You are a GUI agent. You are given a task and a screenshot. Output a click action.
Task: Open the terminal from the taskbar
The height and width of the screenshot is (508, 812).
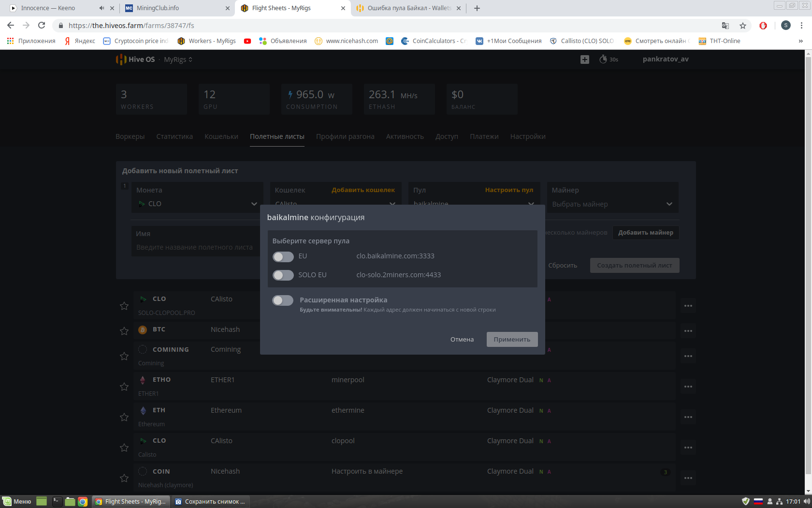(57, 501)
